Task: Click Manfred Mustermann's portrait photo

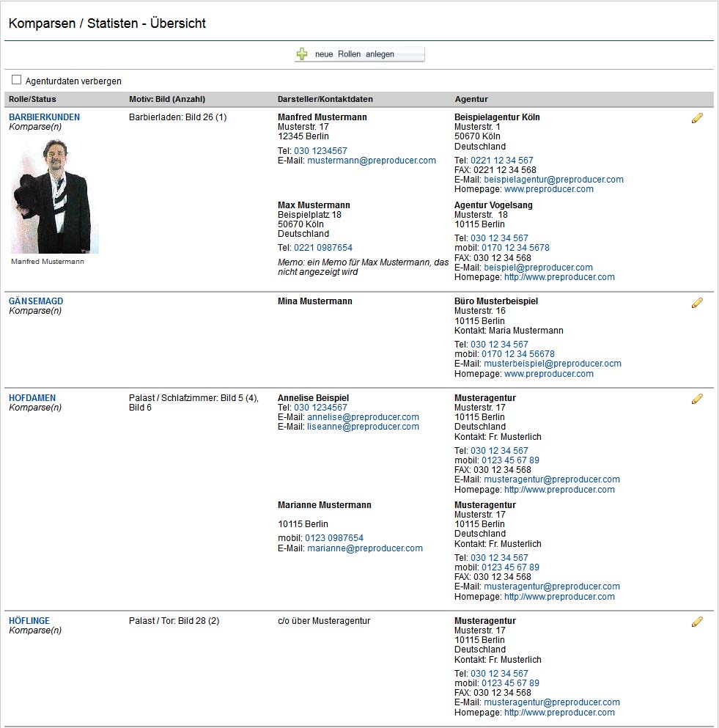Action: 55,196
